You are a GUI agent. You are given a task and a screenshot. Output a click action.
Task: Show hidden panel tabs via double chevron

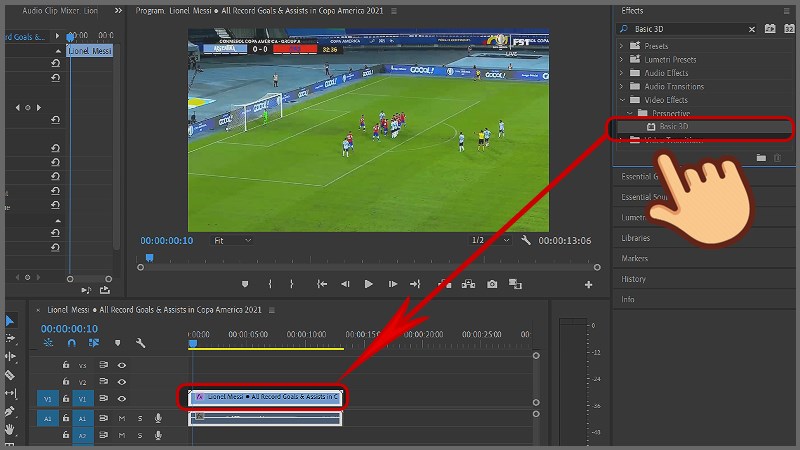[x=118, y=11]
